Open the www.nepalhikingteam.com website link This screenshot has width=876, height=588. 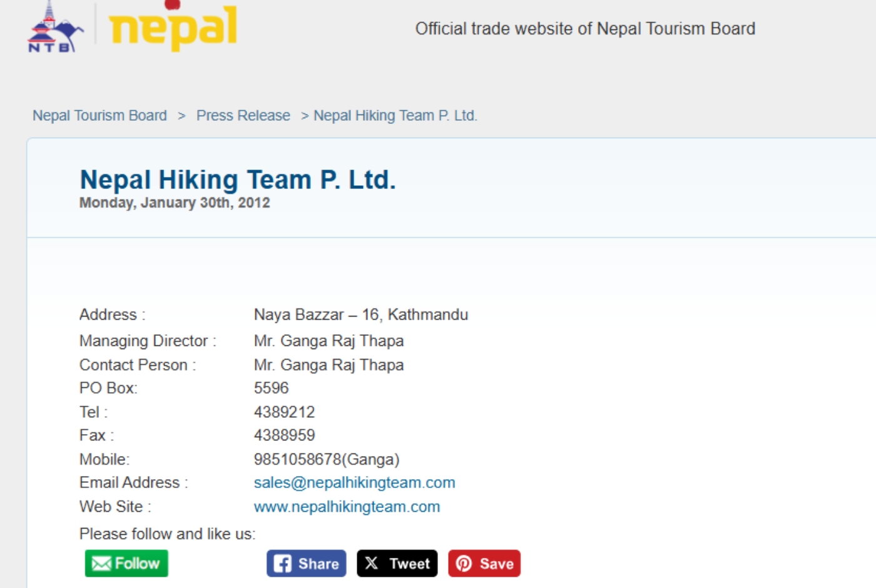tap(347, 507)
